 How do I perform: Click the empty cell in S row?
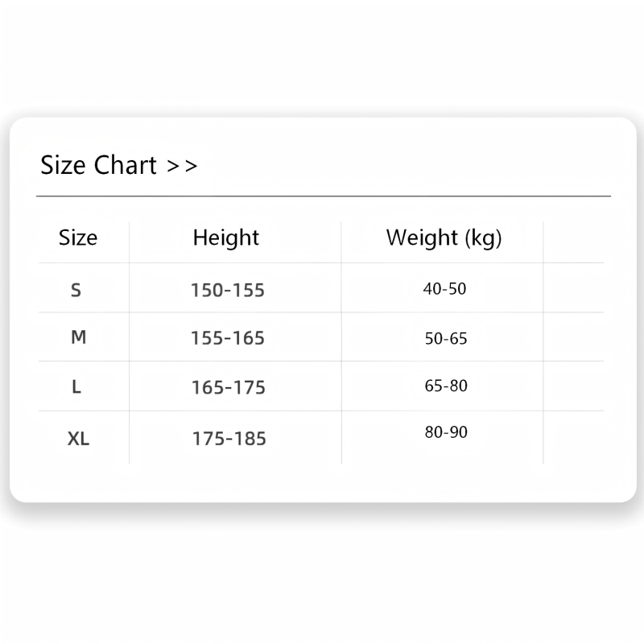(x=573, y=287)
